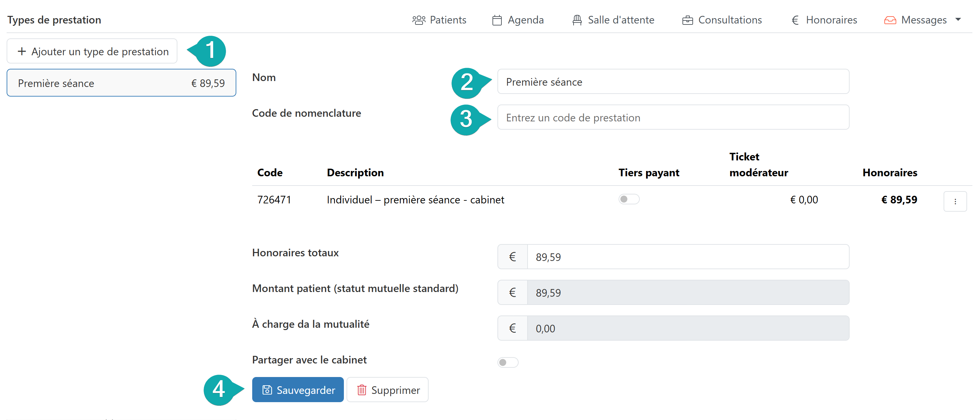Click the Salle d'attente chair icon
980x420 pixels.
click(x=577, y=20)
